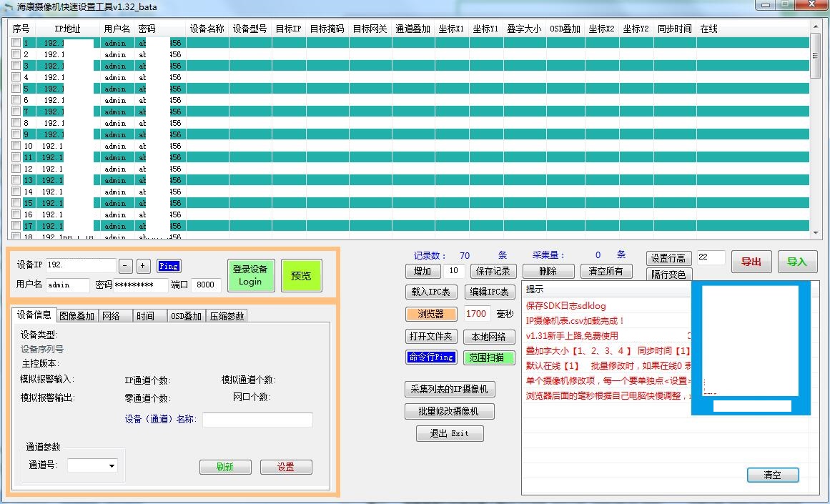The image size is (830, 504).
Task: Click the plus button next to device IP
Action: tap(144, 266)
